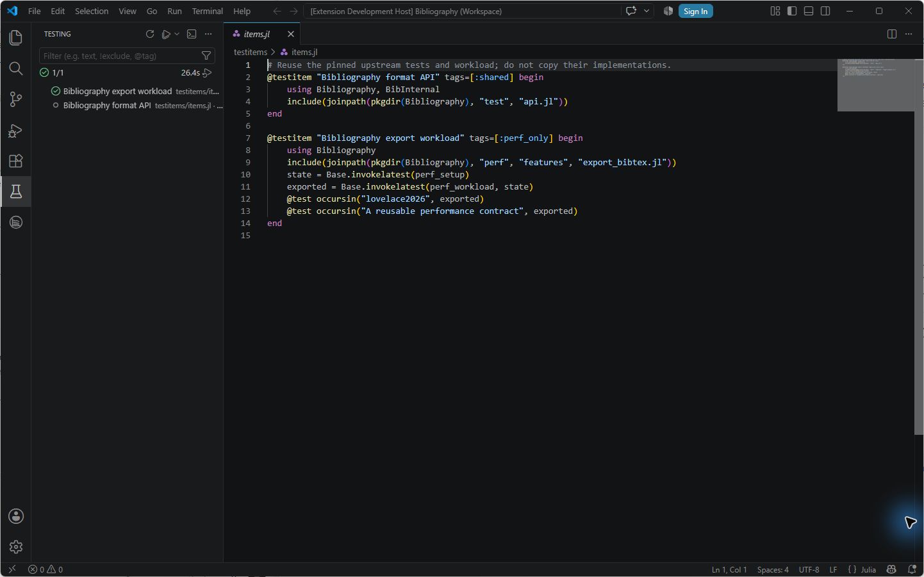Toggle the primary side bar
Viewport: 924px width, 577px height.
click(792, 11)
